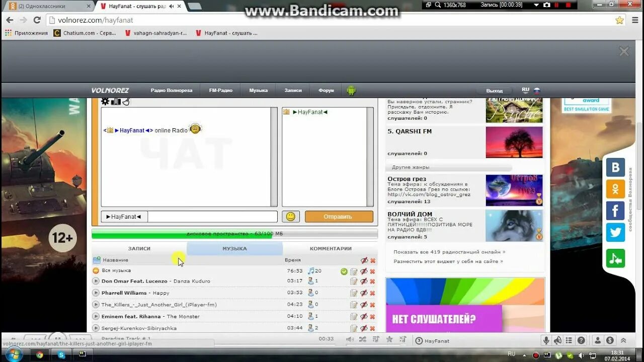Edit The Killers track info
This screenshot has width=644, height=362.
(354, 305)
